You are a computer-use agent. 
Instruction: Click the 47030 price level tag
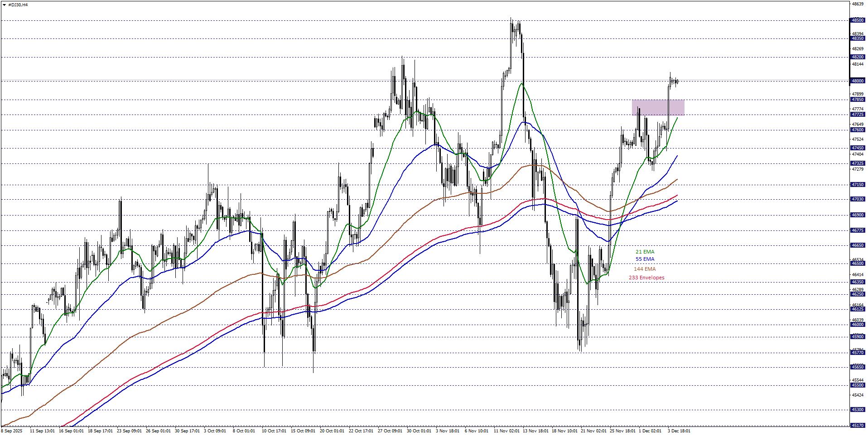pyautogui.click(x=857, y=199)
